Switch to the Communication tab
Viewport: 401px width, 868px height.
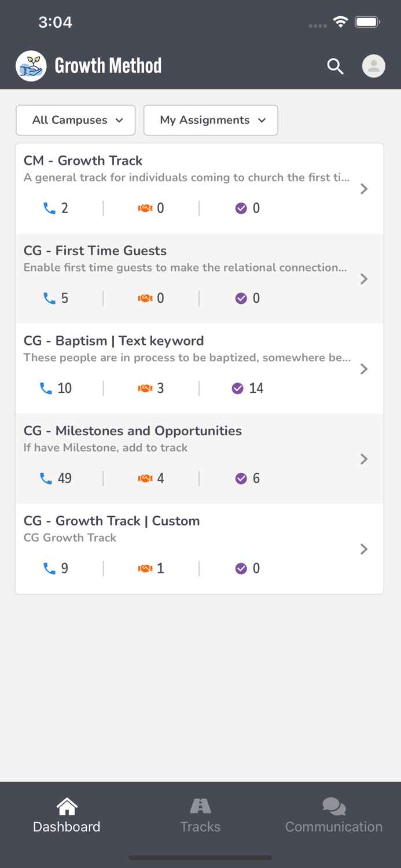334,815
